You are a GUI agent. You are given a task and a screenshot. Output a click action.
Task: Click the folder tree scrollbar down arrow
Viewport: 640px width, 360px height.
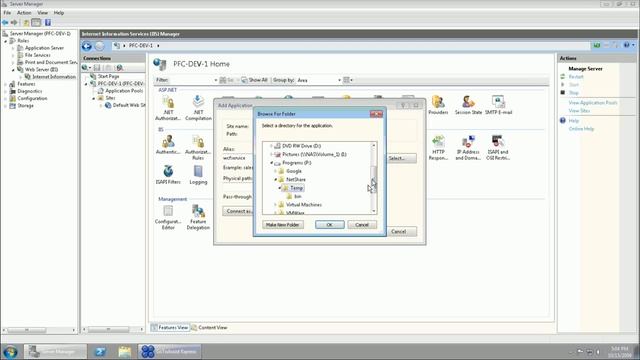pos(373,211)
